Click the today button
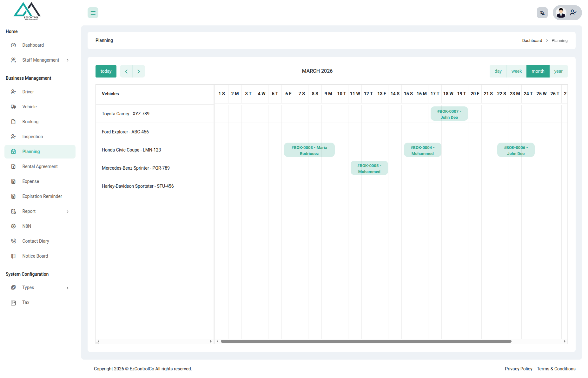This screenshot has width=588, height=378. [x=106, y=71]
